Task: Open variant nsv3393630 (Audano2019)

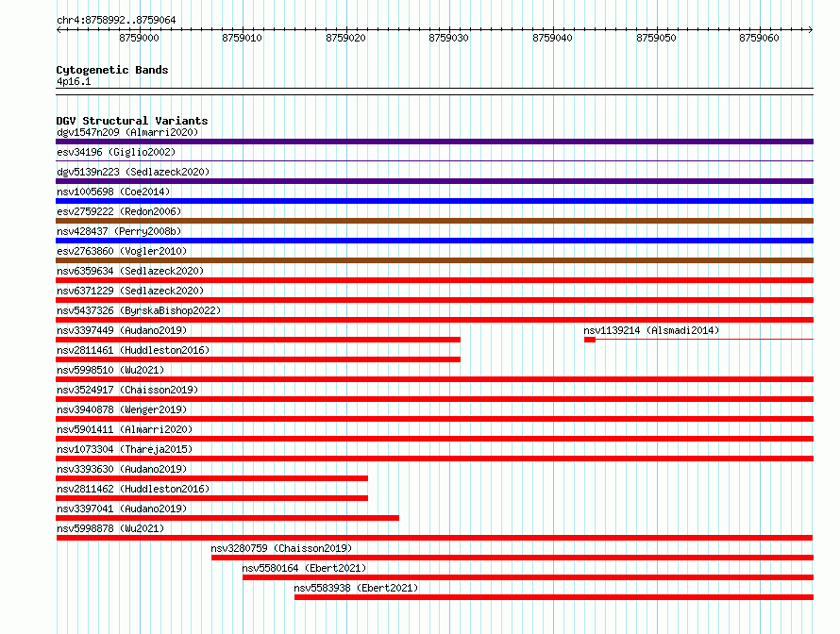Action: click(x=122, y=469)
